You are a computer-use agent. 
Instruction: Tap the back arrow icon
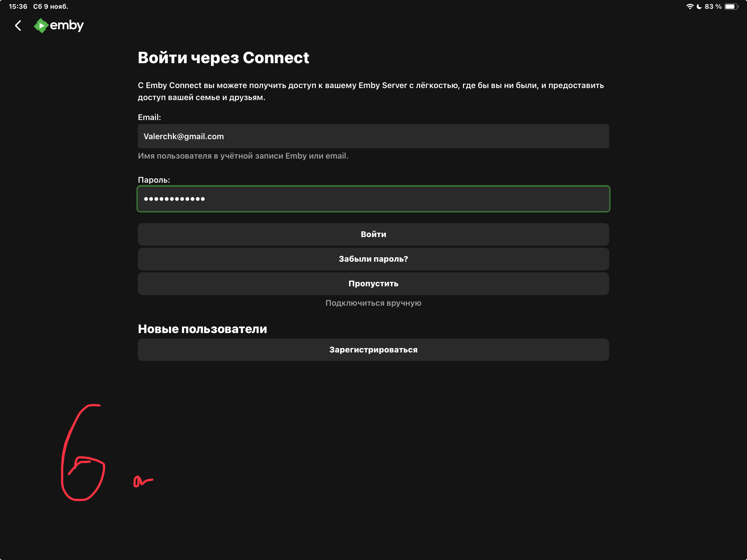click(x=18, y=25)
